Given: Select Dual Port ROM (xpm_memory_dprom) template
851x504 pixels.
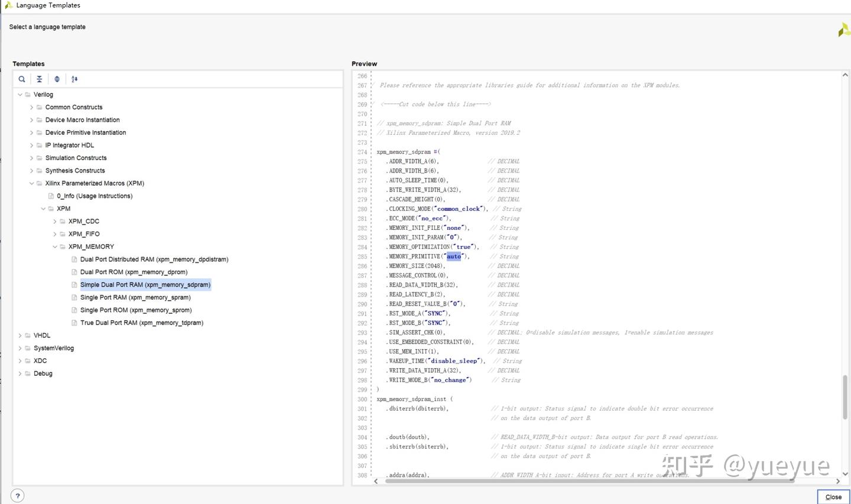Looking at the screenshot, I should point(134,272).
